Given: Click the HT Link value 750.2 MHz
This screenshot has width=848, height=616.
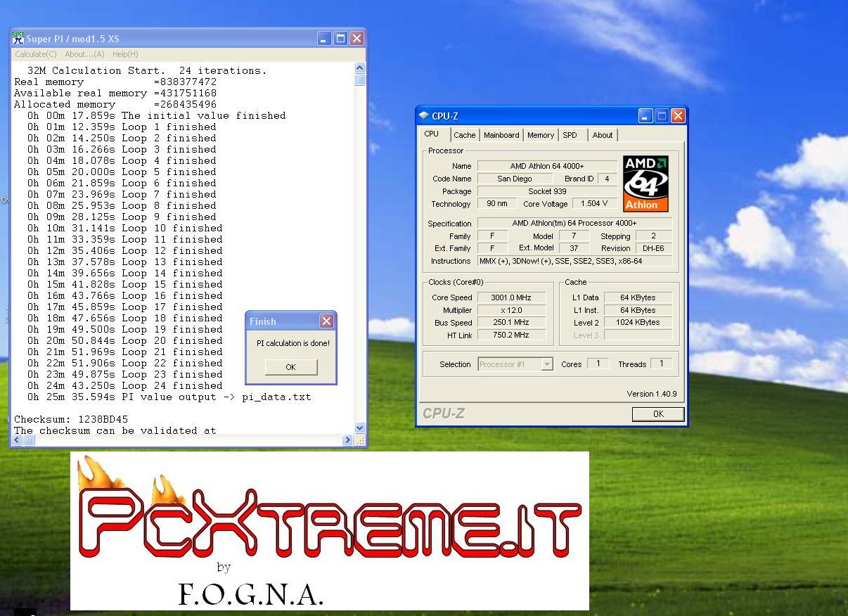Looking at the screenshot, I should [x=511, y=335].
